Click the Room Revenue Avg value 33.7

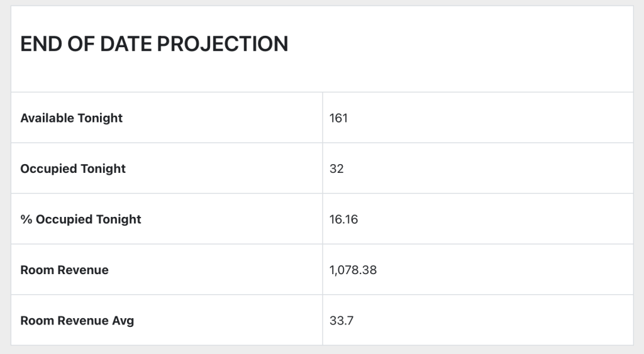coord(341,321)
